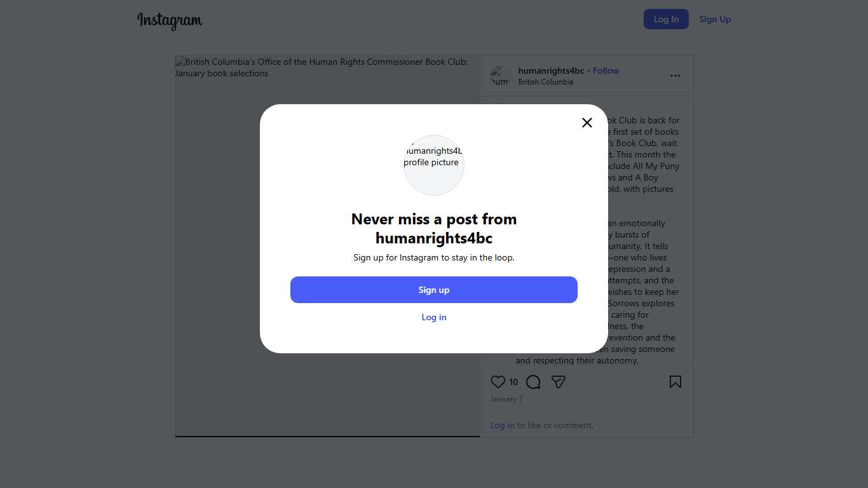
Task: Click the January 7 post date
Action: [x=506, y=399]
